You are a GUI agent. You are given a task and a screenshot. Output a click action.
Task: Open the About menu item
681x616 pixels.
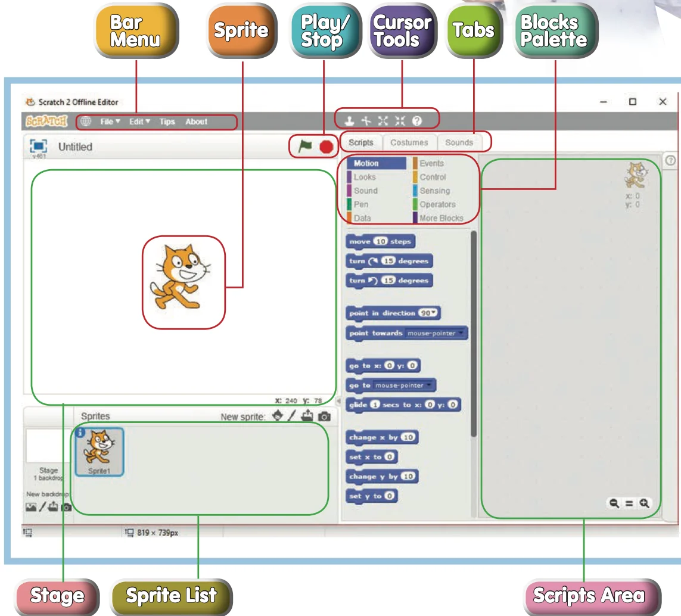[196, 122]
